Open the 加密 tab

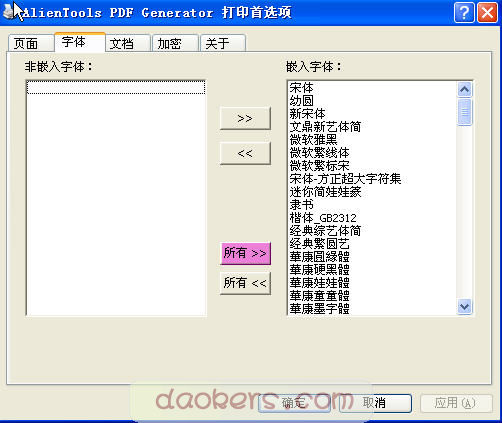(175, 43)
